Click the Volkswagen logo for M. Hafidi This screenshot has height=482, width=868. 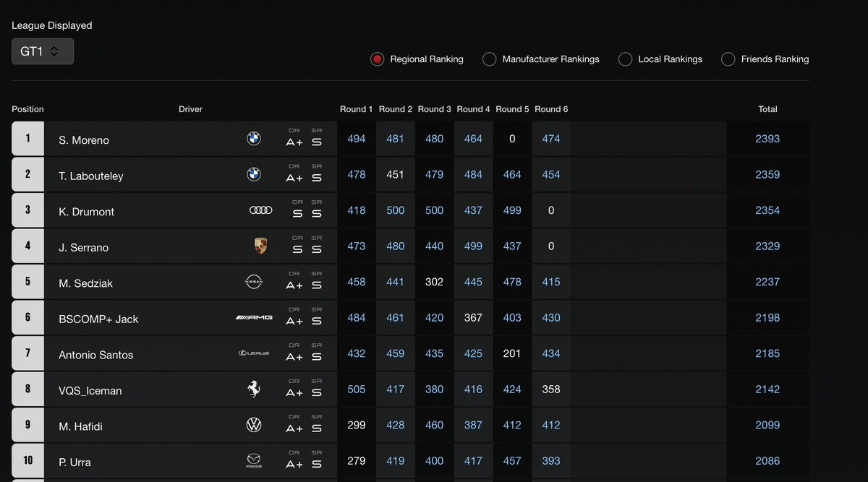coord(254,425)
